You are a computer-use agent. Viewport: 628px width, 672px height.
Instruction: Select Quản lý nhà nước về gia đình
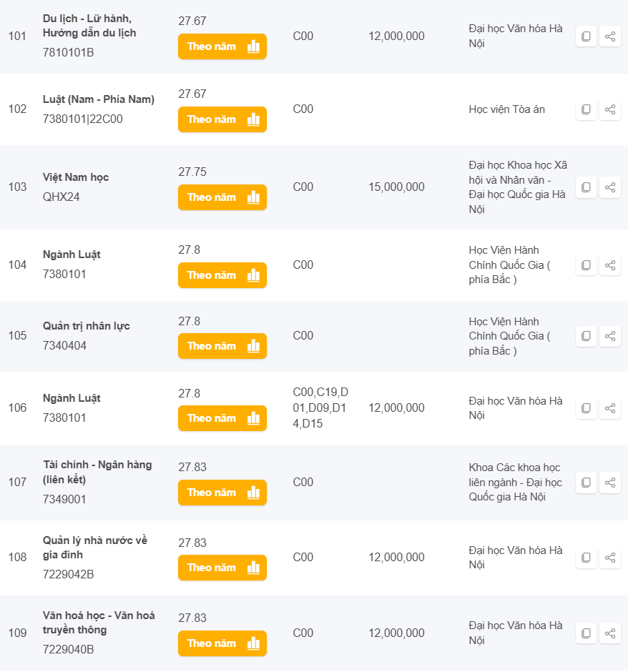[x=94, y=547]
